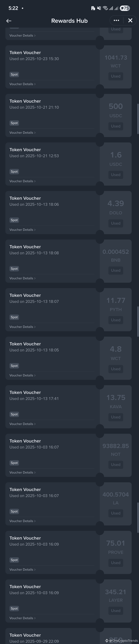This screenshot has width=139, height=644.
Task: Tap the Spot tag on 4.8 WCT voucher
Action: point(14,366)
